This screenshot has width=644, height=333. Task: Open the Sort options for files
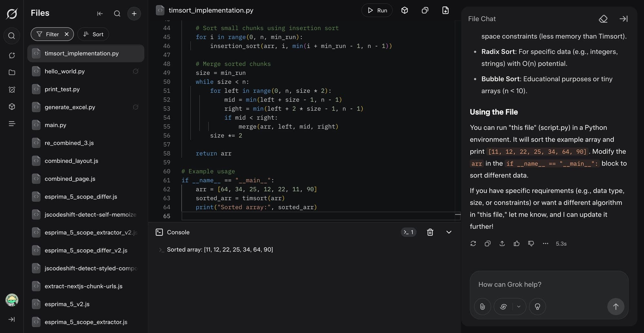(93, 34)
